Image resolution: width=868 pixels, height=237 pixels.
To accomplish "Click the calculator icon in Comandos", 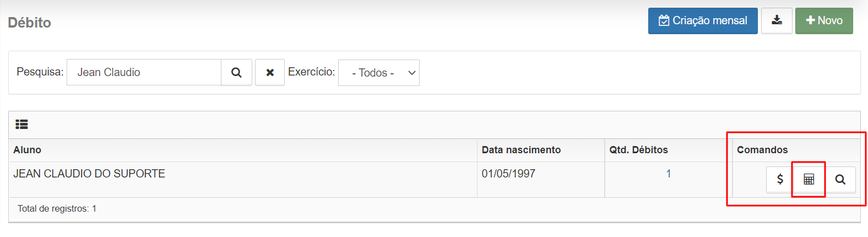I will [x=809, y=179].
